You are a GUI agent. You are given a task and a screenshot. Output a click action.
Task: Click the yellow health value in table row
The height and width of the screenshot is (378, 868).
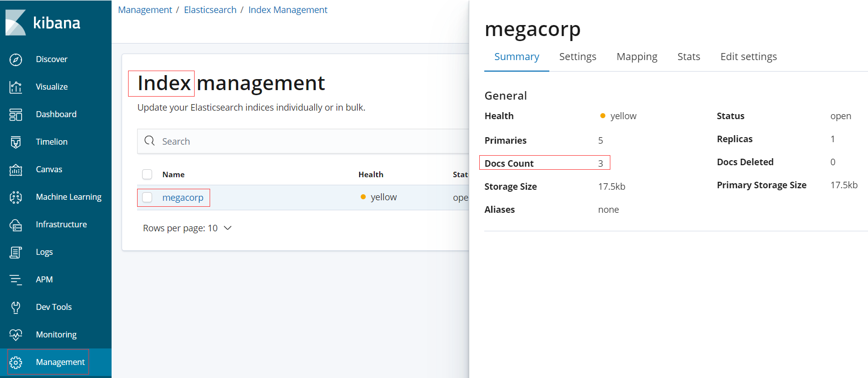coord(384,197)
